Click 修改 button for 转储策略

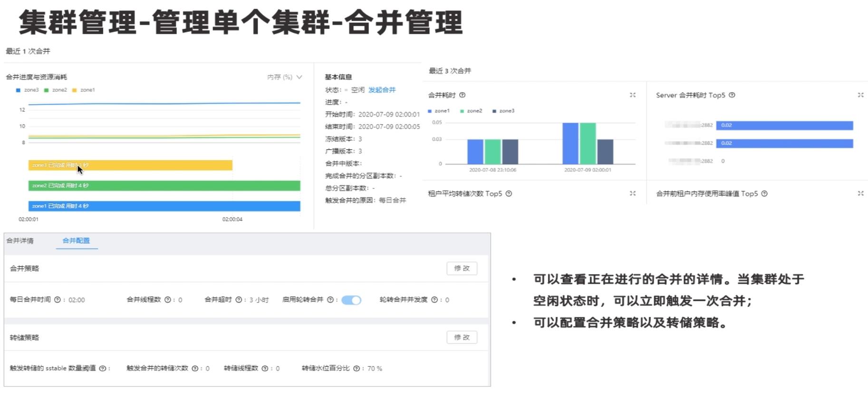pos(462,337)
